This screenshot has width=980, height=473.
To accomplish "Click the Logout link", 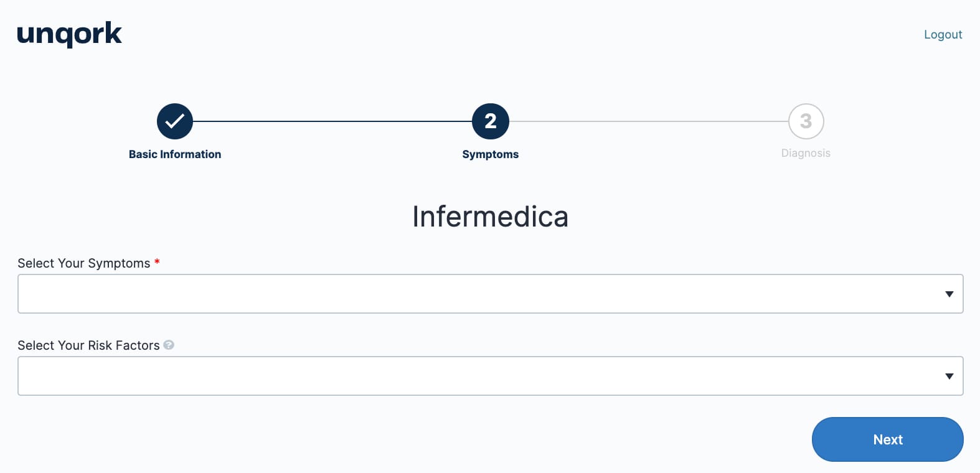I will (x=943, y=35).
